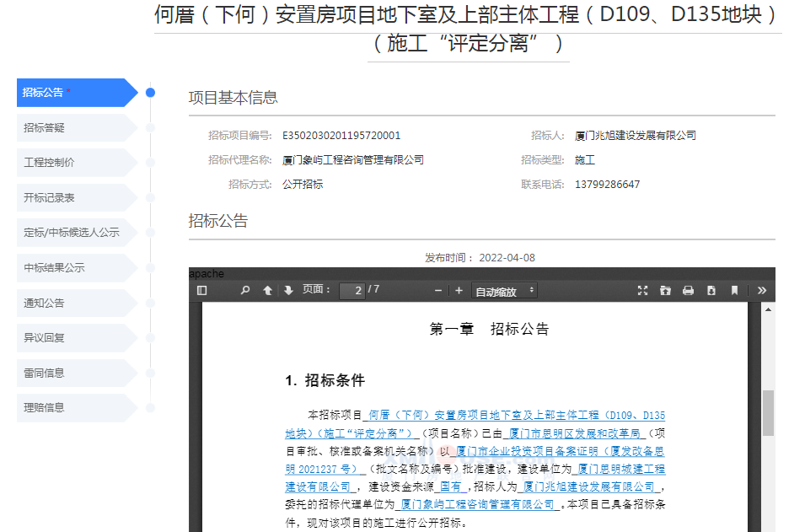Open the 理赔信息 sidebar tab
The height and width of the screenshot is (532, 805).
[77, 408]
